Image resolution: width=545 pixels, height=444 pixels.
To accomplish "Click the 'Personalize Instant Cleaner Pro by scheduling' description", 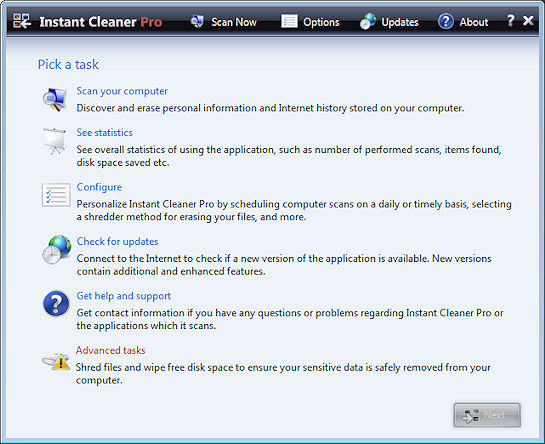I will pyautogui.click(x=294, y=210).
